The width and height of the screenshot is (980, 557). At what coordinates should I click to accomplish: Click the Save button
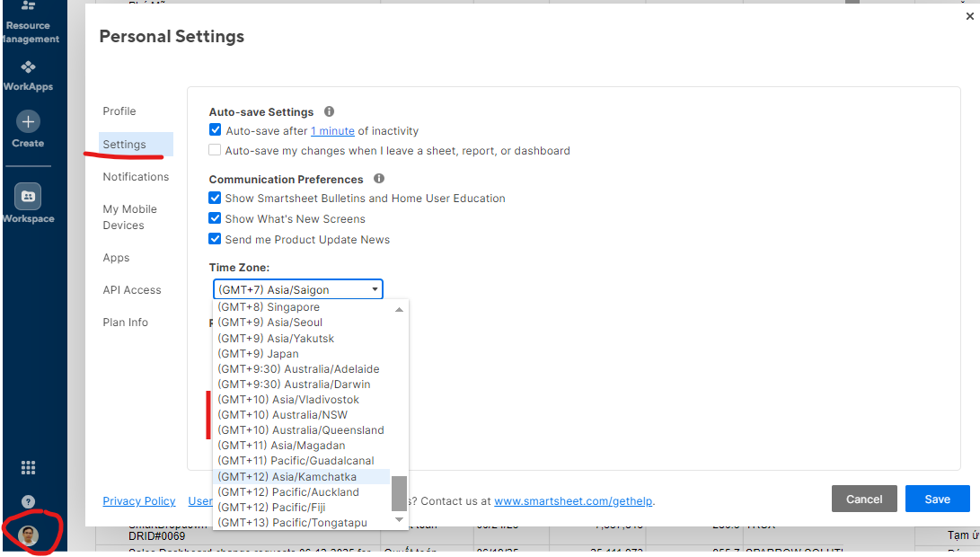[x=938, y=499]
